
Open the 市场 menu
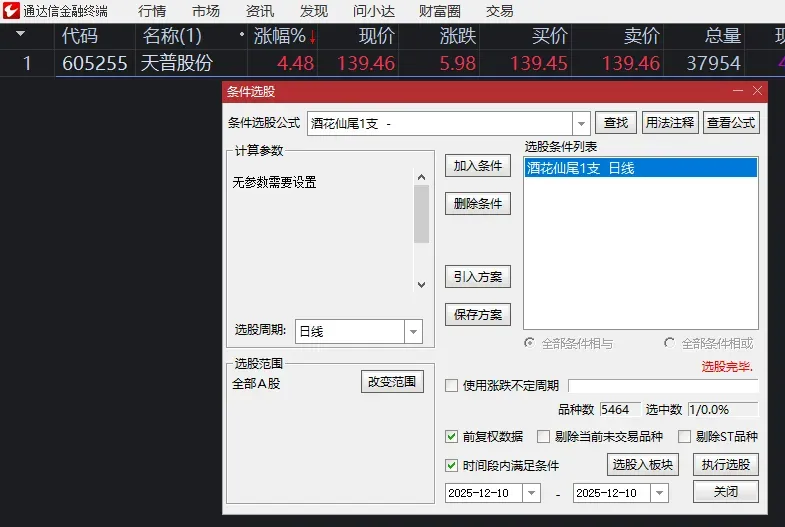point(206,11)
